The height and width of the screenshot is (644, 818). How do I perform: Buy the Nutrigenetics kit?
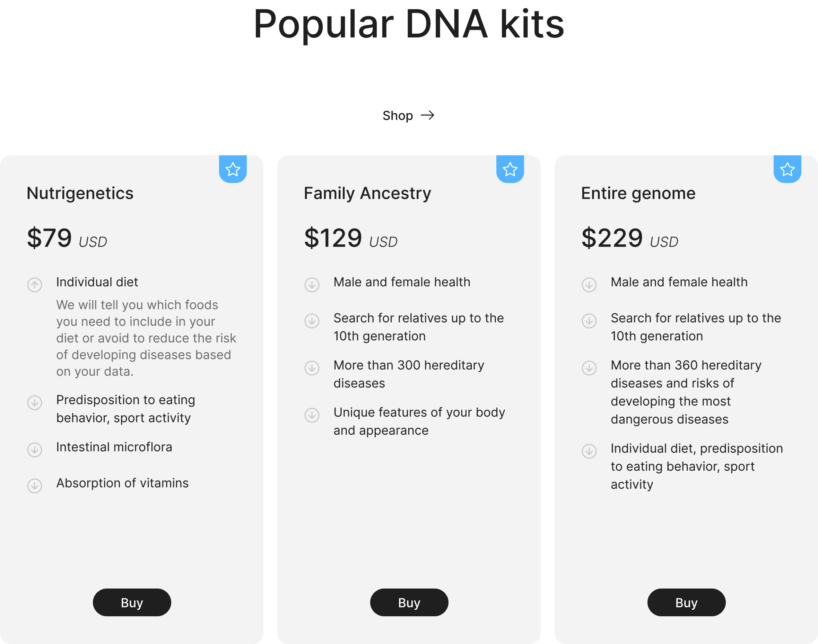[132, 602]
